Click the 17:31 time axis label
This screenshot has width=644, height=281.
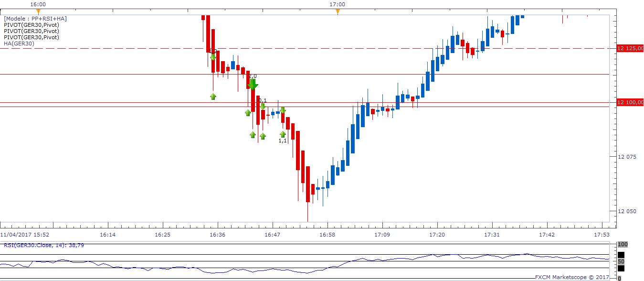pos(492,235)
